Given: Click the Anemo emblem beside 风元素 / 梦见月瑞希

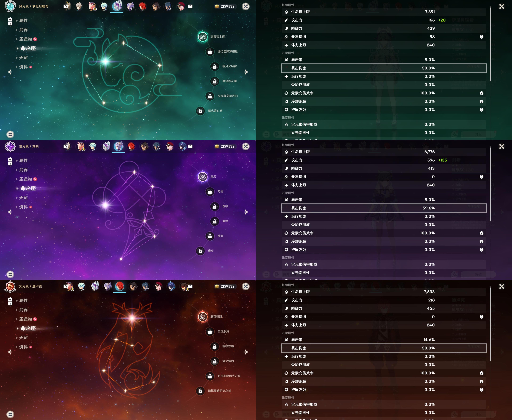Looking at the screenshot, I should [x=10, y=6].
